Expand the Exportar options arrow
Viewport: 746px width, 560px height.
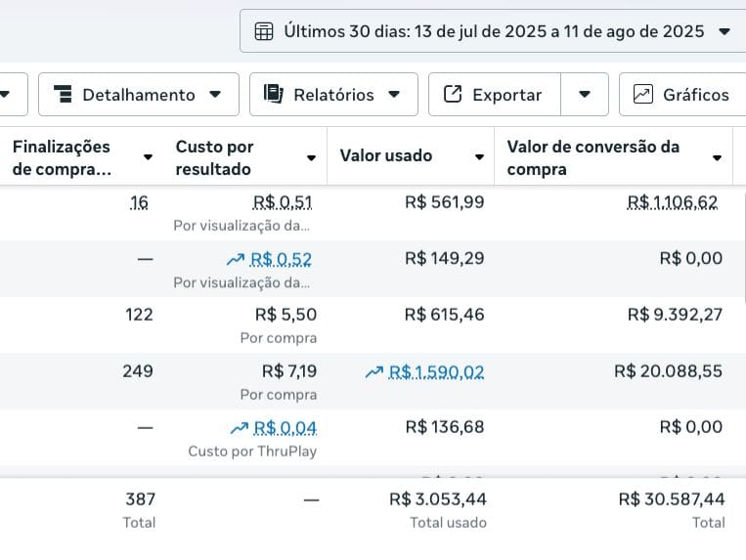point(585,95)
